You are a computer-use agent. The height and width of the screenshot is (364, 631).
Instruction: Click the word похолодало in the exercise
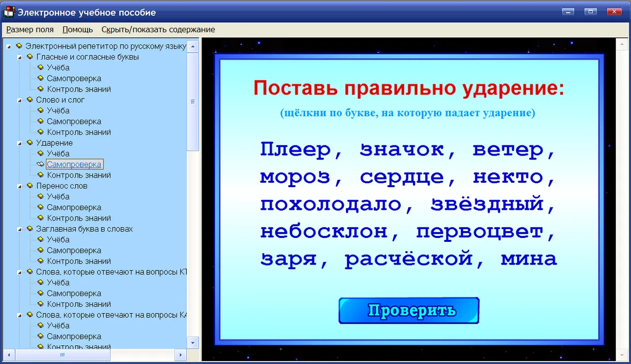click(330, 204)
